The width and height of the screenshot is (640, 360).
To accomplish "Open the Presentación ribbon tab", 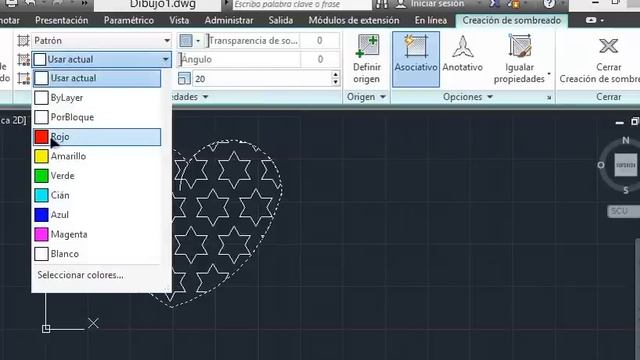I will 62,20.
